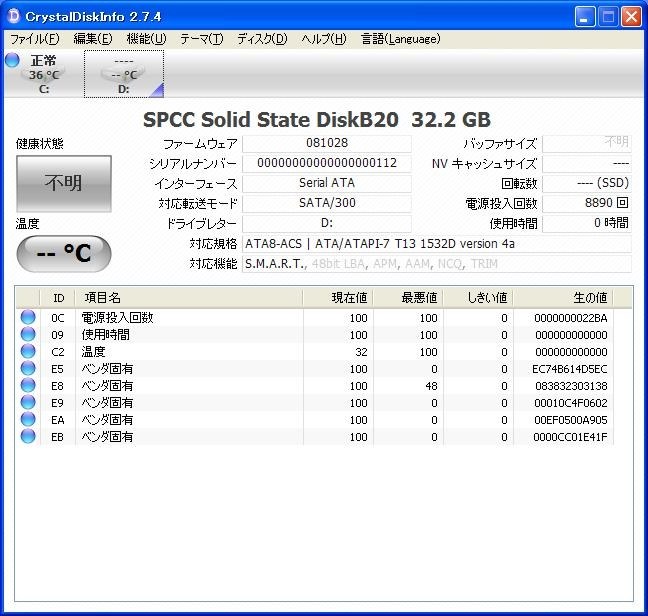Click the CrystalDiskInfo title bar icon

click(14, 16)
